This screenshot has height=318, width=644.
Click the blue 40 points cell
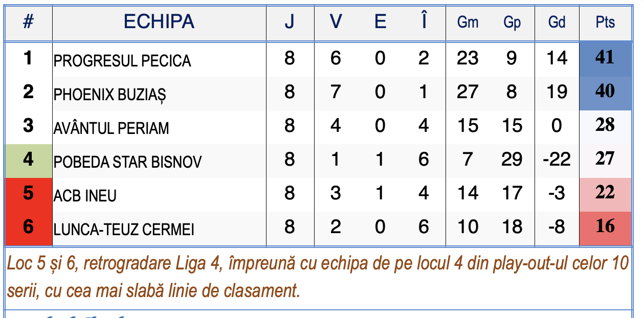pyautogui.click(x=605, y=93)
